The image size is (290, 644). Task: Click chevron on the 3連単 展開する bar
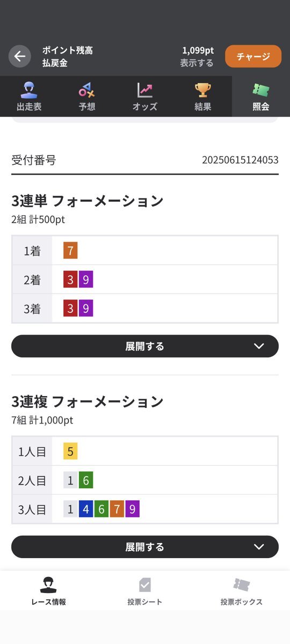[x=259, y=346]
